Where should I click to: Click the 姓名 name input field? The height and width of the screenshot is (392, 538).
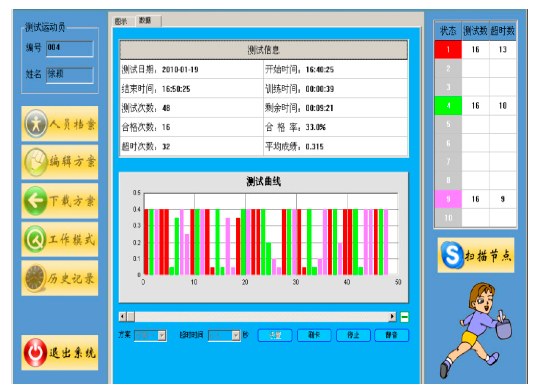point(70,75)
